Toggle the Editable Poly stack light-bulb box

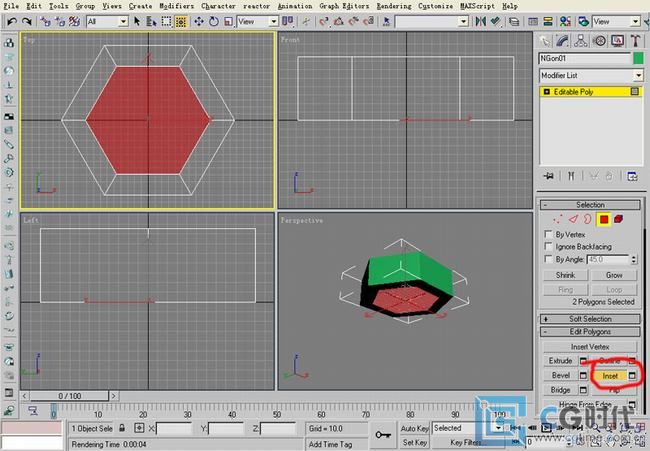(x=635, y=92)
